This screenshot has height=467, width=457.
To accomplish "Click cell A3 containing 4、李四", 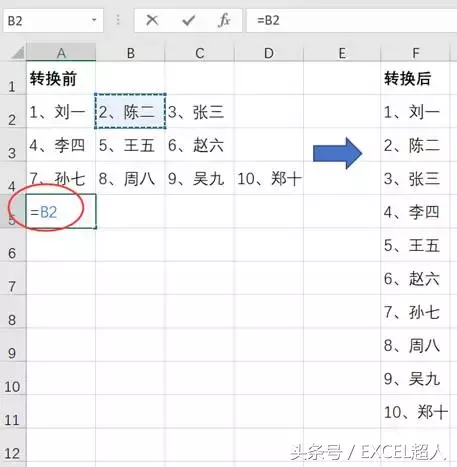I will click(61, 145).
